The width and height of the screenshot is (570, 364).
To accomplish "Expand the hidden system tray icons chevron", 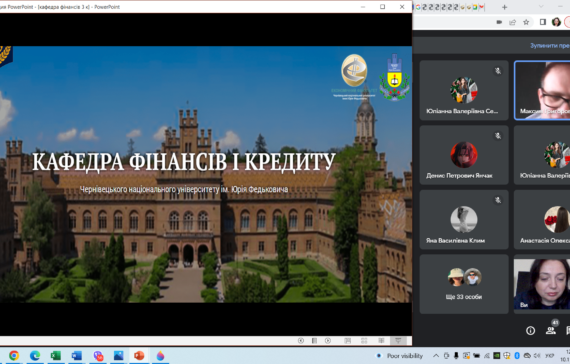I will click(436, 356).
